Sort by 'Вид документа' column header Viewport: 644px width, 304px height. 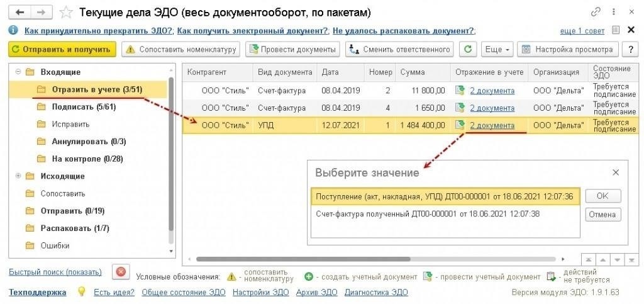[285, 72]
